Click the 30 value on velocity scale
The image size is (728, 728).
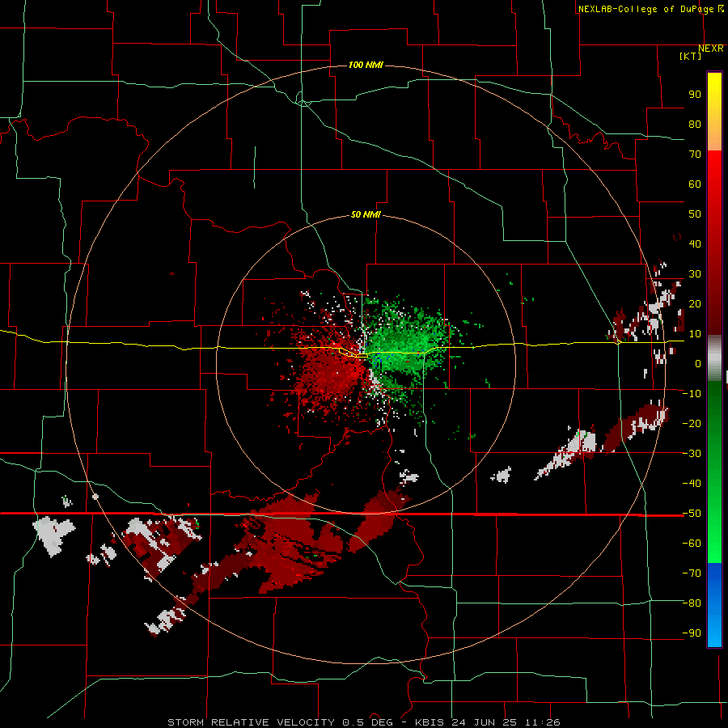pyautogui.click(x=695, y=274)
